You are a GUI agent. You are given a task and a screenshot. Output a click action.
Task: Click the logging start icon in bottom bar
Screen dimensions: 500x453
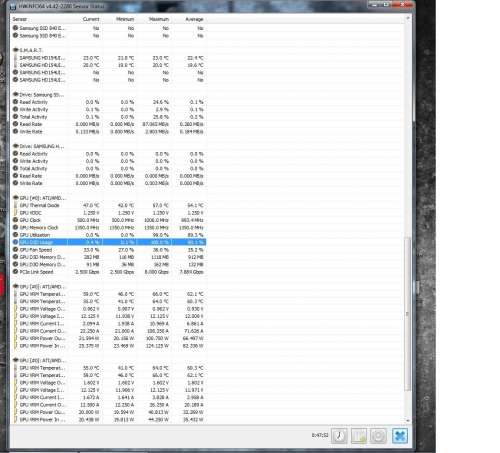tap(359, 436)
